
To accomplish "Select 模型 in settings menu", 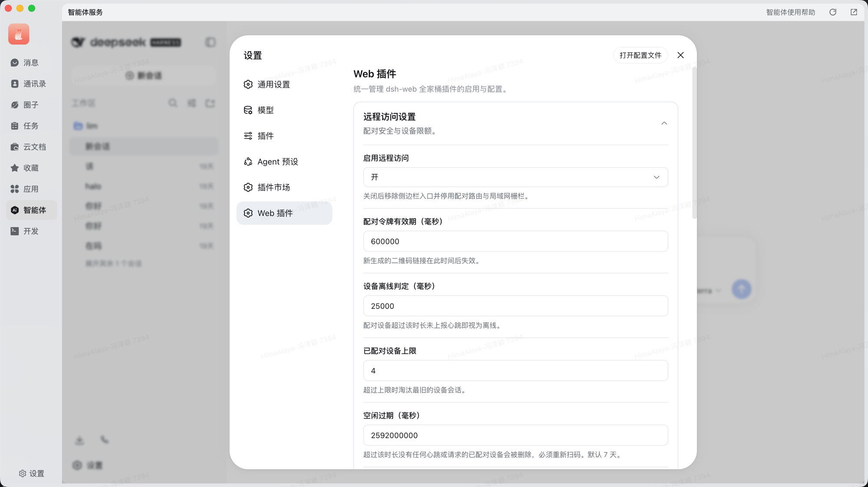I will click(x=284, y=110).
